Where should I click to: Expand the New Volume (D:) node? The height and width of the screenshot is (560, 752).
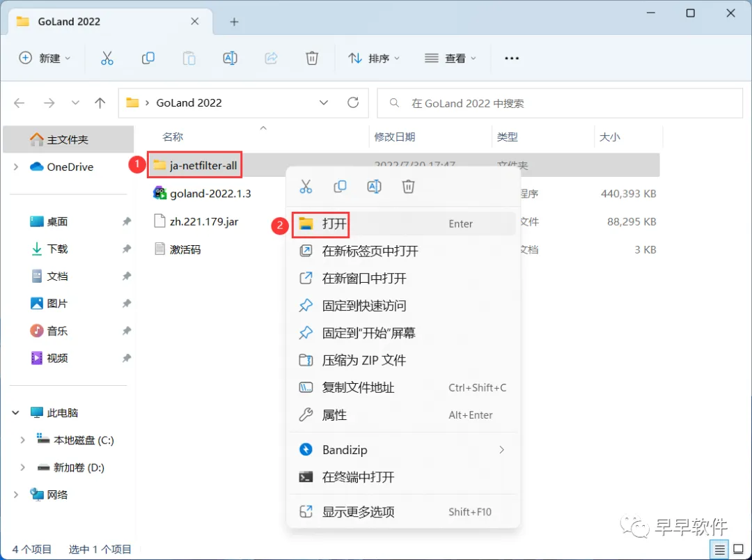click(x=22, y=467)
